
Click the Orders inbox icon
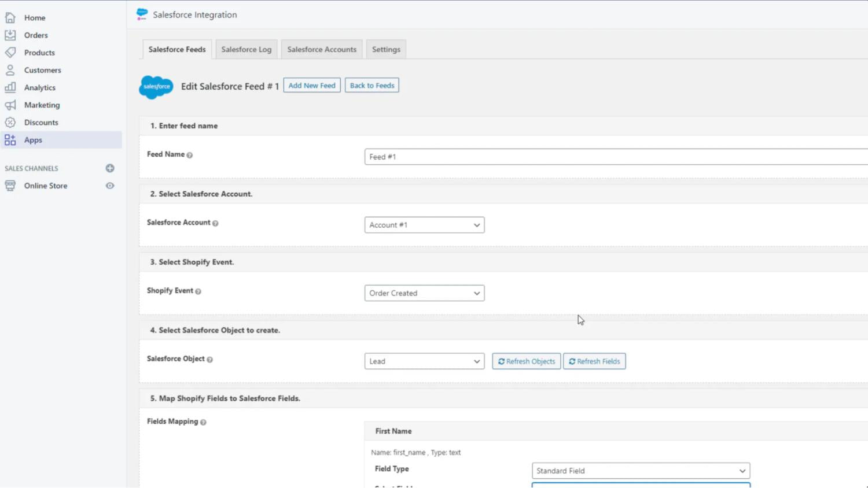click(x=10, y=35)
